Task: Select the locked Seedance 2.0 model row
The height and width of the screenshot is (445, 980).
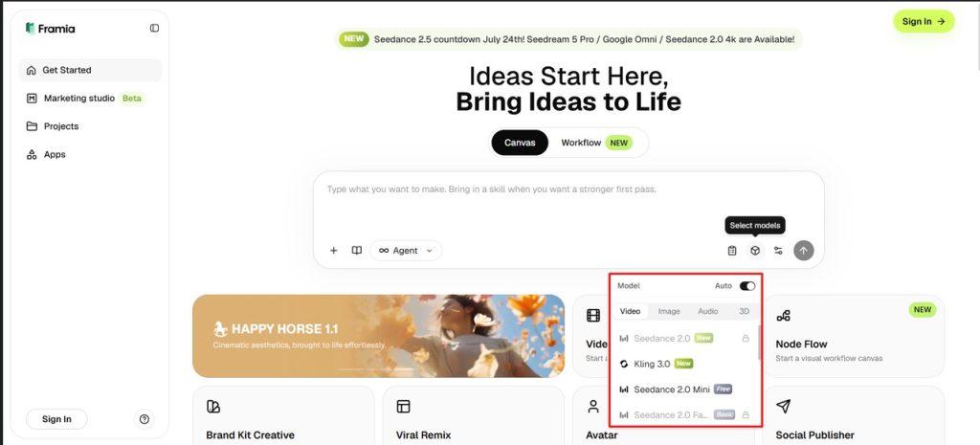Action: pyautogui.click(x=684, y=338)
